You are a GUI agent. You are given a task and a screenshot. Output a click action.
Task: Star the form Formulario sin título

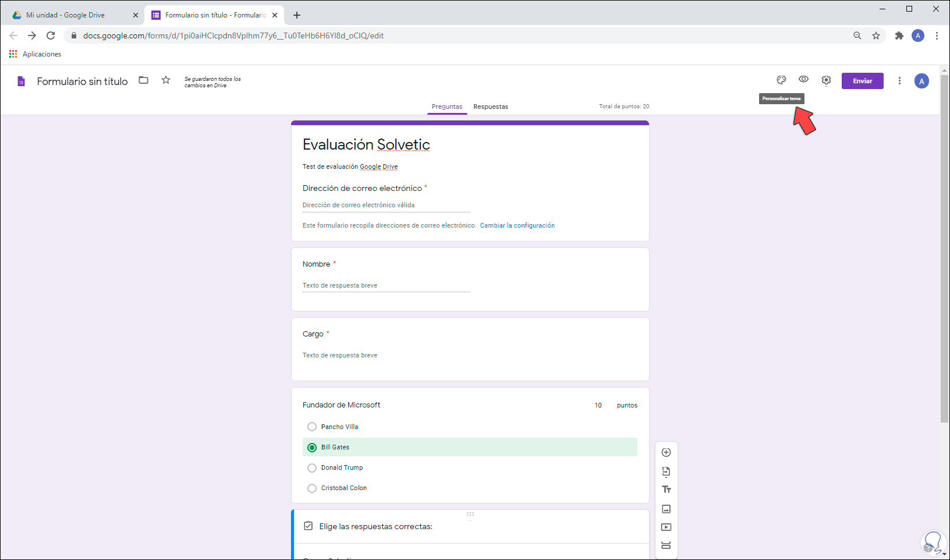coord(166,80)
